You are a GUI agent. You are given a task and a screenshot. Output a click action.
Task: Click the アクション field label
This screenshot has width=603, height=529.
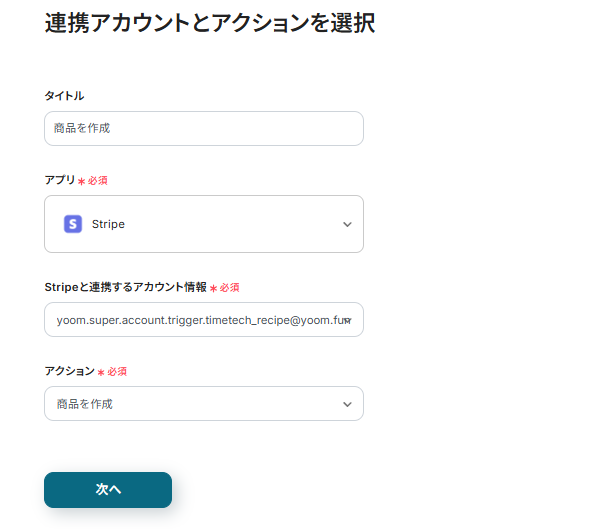coord(70,371)
